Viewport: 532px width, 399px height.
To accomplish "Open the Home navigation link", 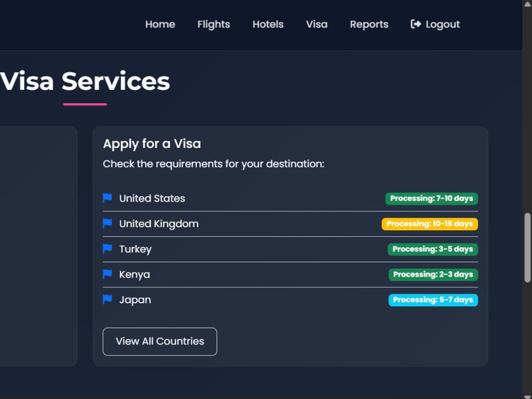I will [160, 24].
